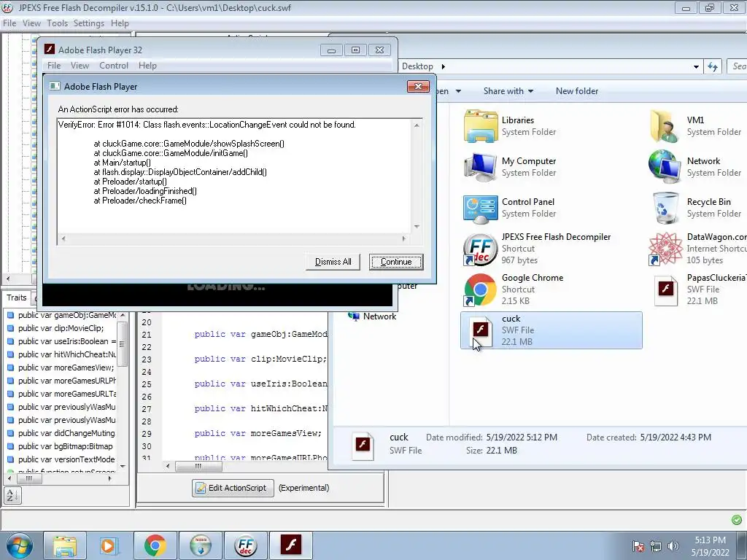The image size is (747, 560).
Task: Select trait public var didChangeMuting
Action: coord(61,433)
